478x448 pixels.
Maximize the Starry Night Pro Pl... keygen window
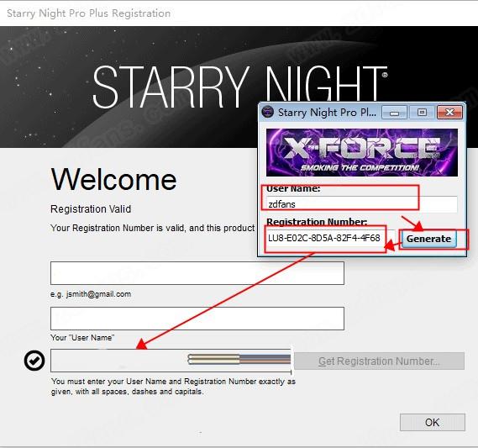[422, 113]
